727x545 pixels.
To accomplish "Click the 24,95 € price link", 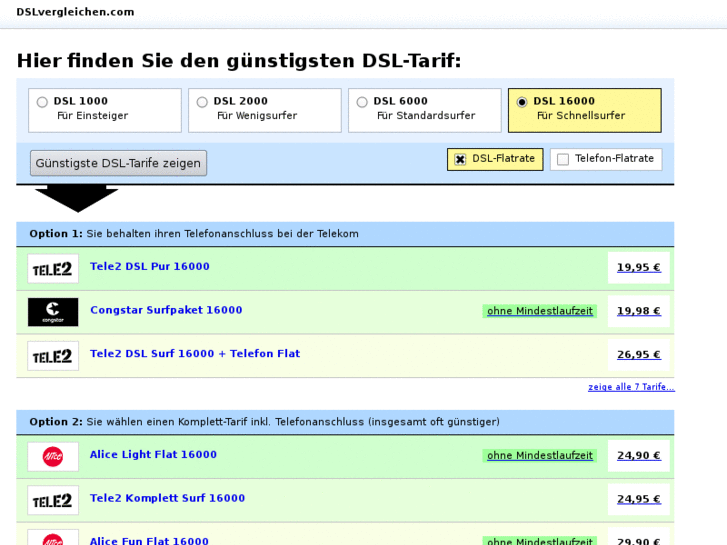I will pyautogui.click(x=639, y=500).
